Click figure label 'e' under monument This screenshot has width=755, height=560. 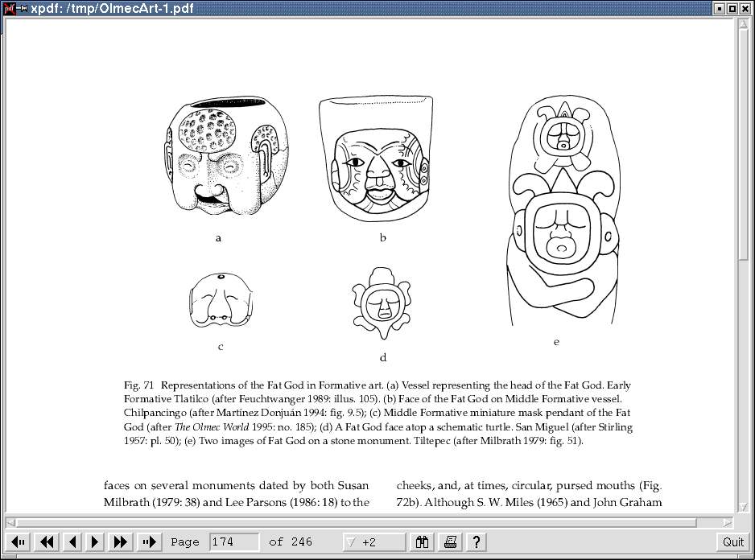pos(556,342)
